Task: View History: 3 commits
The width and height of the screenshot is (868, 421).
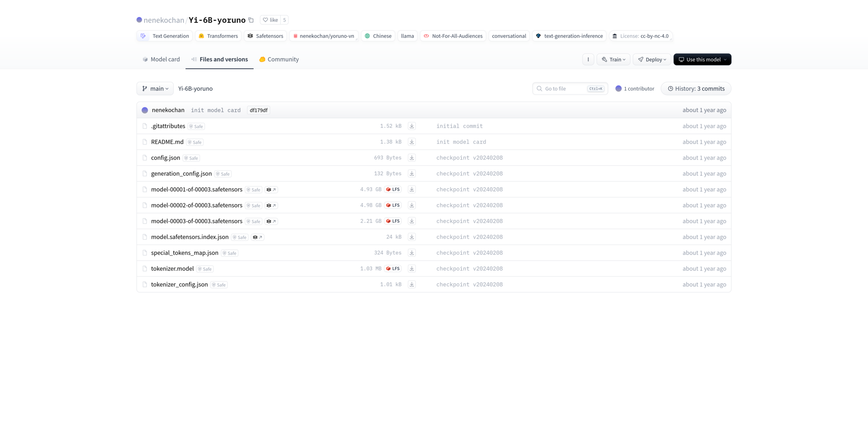Action: (x=695, y=89)
